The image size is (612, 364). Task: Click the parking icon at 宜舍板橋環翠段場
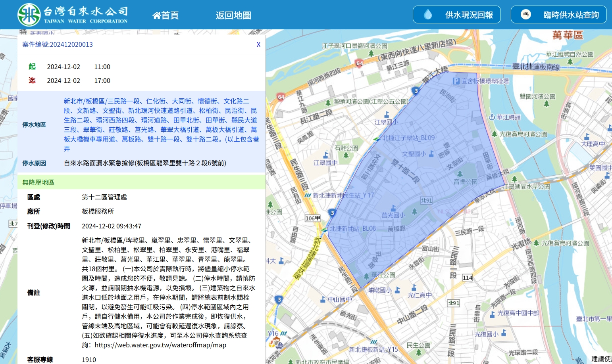click(x=456, y=81)
